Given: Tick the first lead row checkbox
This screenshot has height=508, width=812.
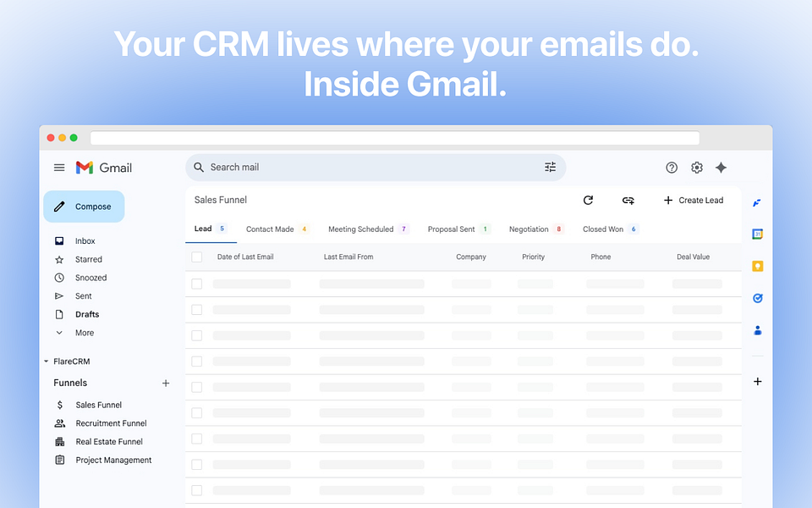Looking at the screenshot, I should pyautogui.click(x=197, y=284).
